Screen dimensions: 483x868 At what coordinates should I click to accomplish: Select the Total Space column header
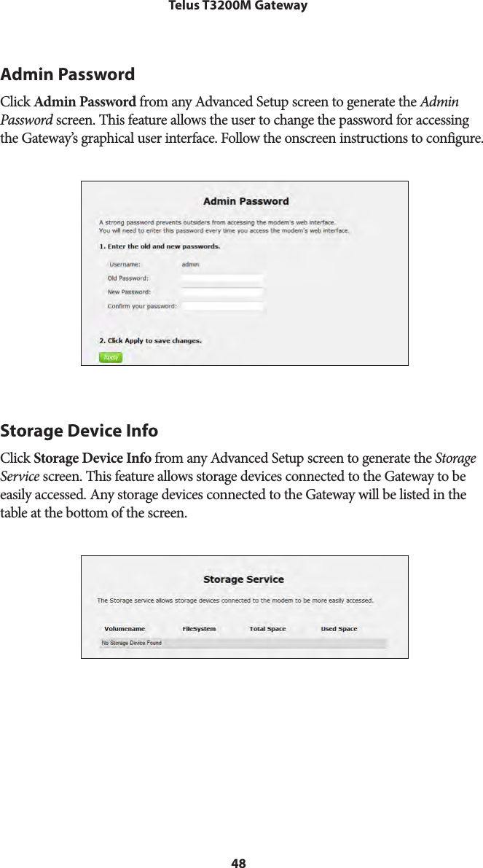click(267, 628)
